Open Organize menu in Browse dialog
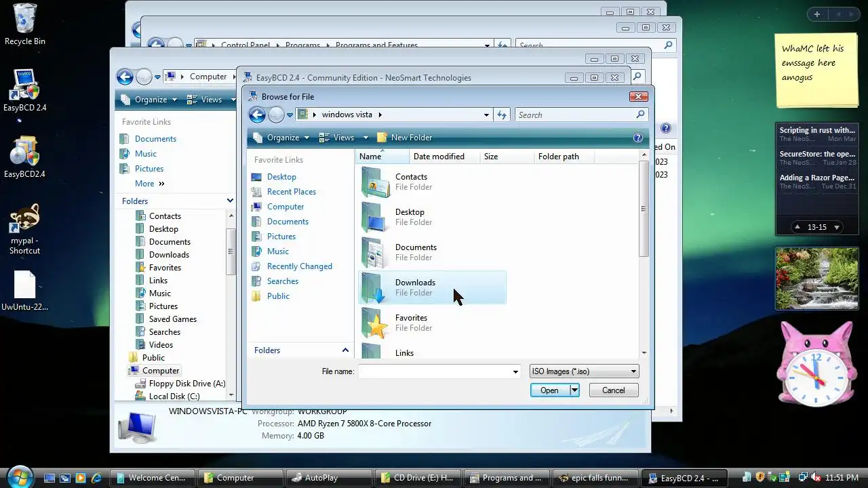 pos(281,138)
